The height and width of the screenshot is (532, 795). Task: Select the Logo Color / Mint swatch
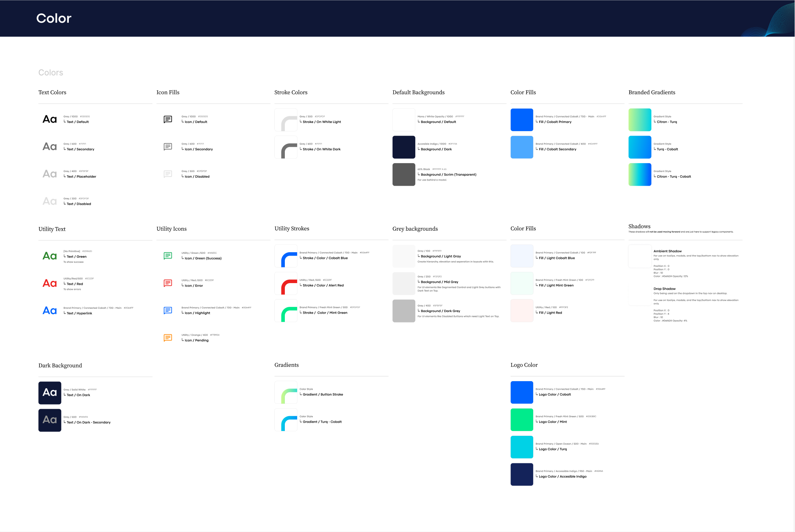pyautogui.click(x=521, y=419)
